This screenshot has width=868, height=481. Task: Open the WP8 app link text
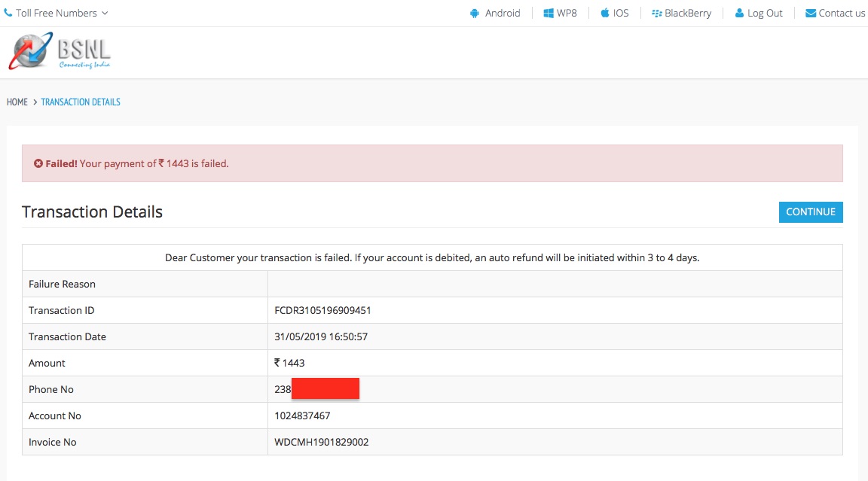[x=567, y=13]
